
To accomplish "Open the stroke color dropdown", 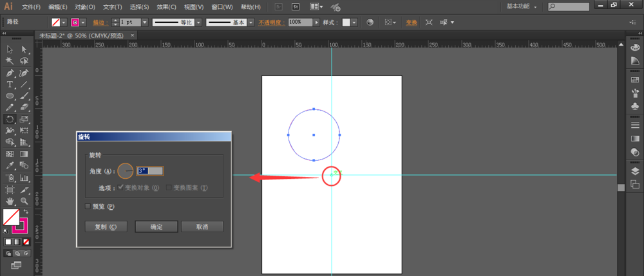I will [x=84, y=23].
